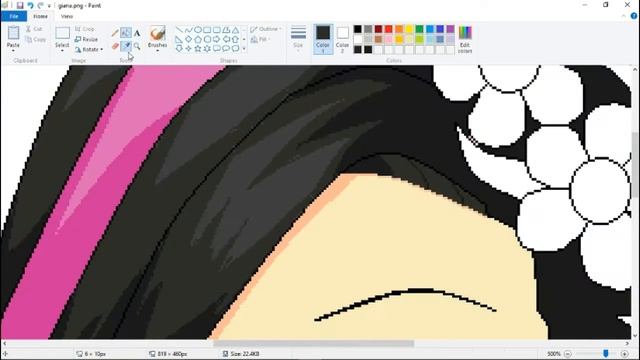Screen dimensions: 640x360
Task: Choose the Line shape
Action: 179,30
